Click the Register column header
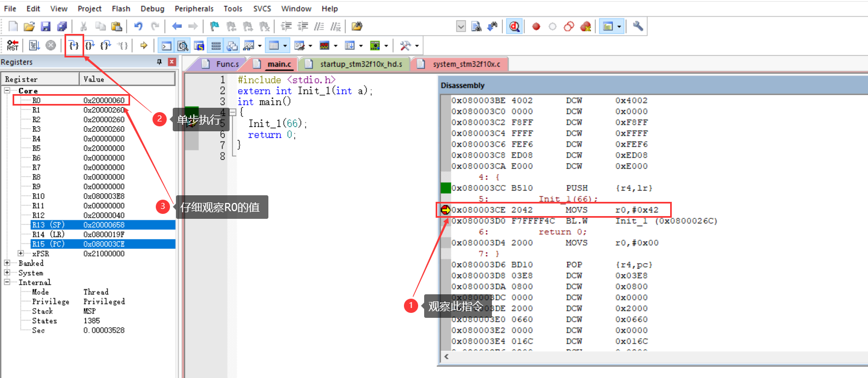The width and height of the screenshot is (868, 378). [x=40, y=79]
